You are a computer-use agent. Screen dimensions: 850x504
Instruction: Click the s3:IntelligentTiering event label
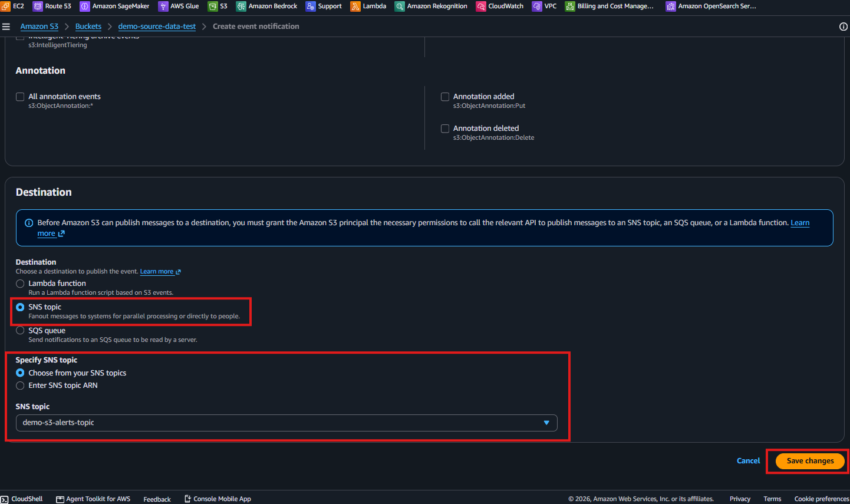(58, 45)
